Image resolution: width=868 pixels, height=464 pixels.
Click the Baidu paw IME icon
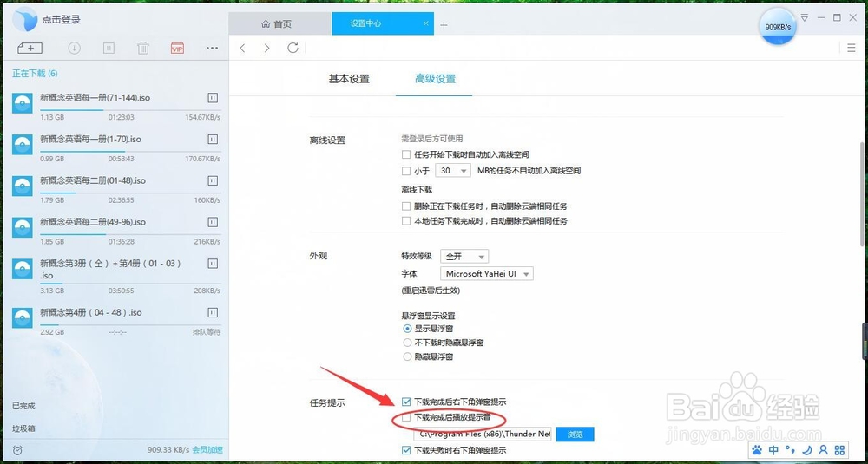tap(758, 449)
